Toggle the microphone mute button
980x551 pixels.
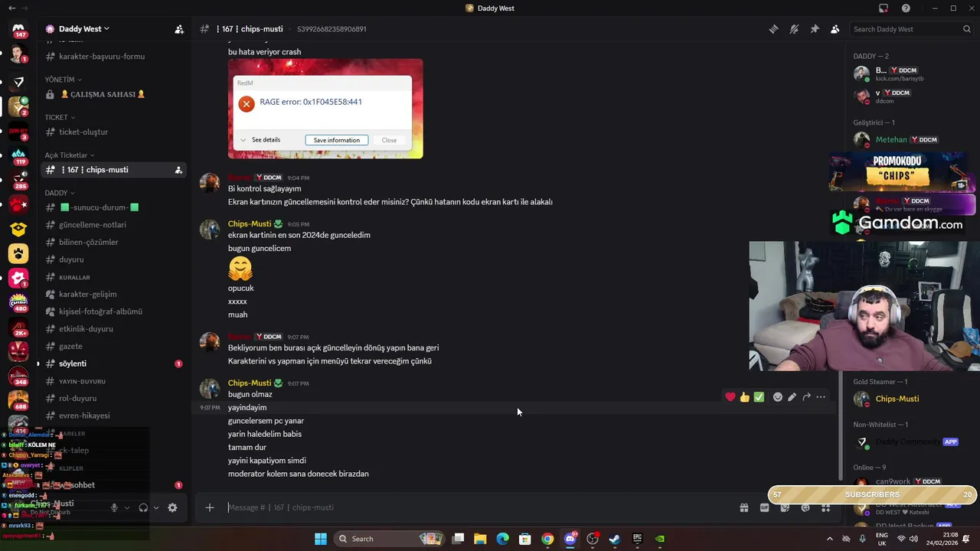point(114,507)
